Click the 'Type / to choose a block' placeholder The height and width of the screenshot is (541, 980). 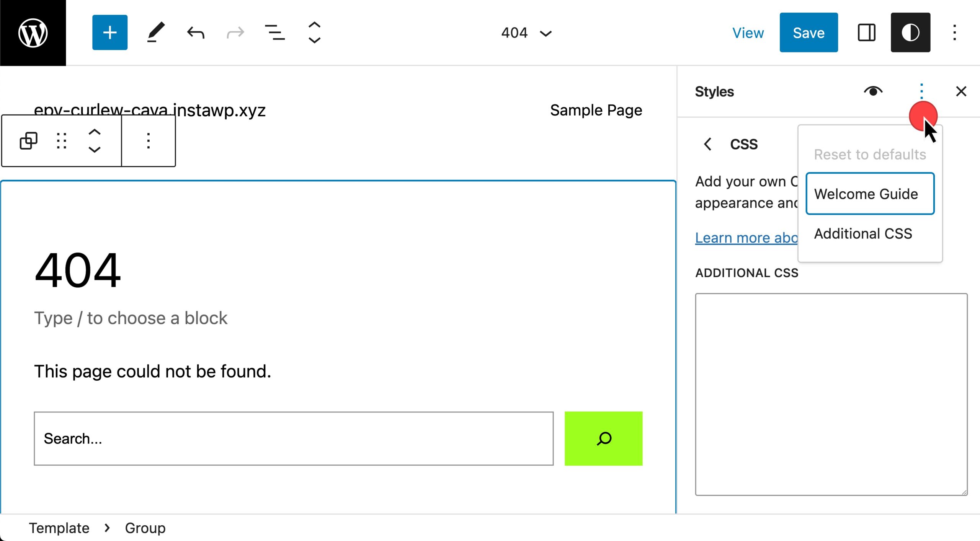pos(131,318)
